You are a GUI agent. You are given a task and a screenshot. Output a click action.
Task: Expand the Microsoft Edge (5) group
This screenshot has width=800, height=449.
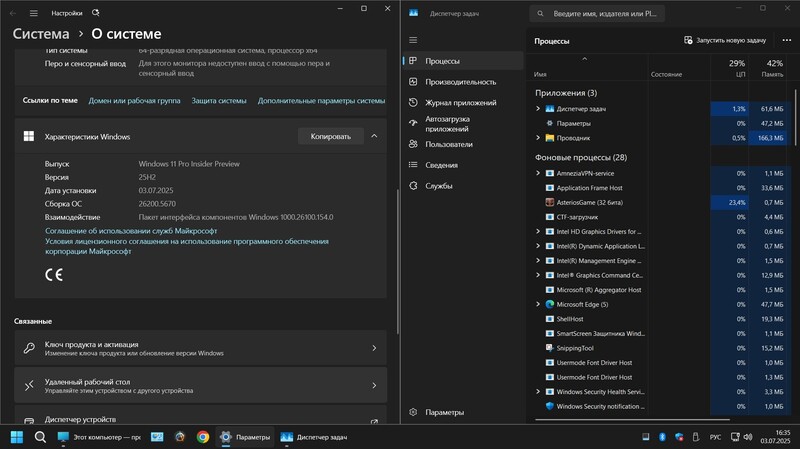(x=538, y=304)
